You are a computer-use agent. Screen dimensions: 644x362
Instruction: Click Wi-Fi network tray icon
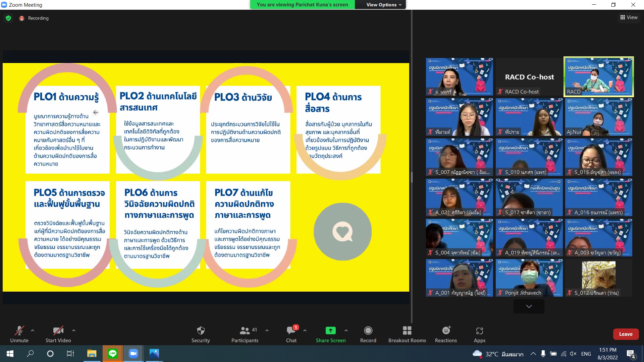point(564,354)
